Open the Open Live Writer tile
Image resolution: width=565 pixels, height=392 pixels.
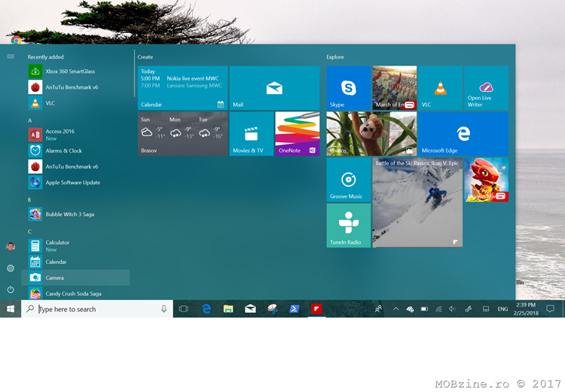pyautogui.click(x=486, y=88)
